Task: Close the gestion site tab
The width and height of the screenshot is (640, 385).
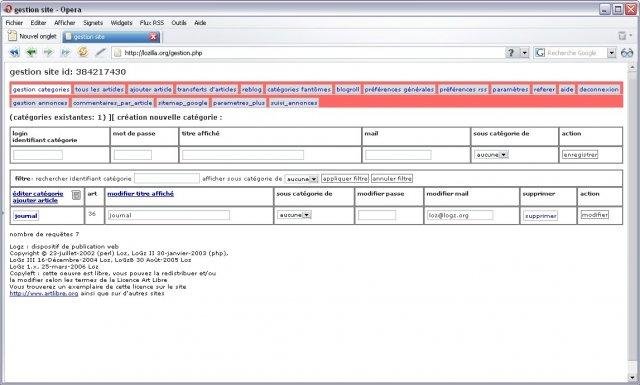Action: point(153,36)
